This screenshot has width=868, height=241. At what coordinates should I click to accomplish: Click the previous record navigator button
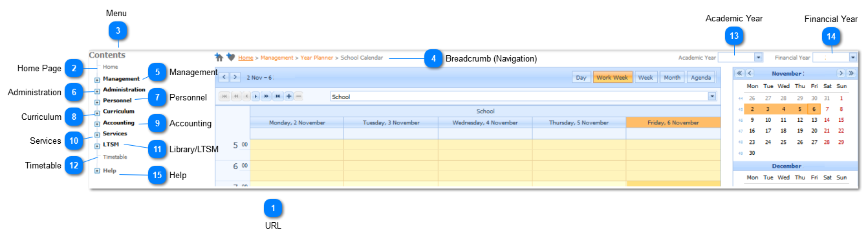tap(246, 96)
